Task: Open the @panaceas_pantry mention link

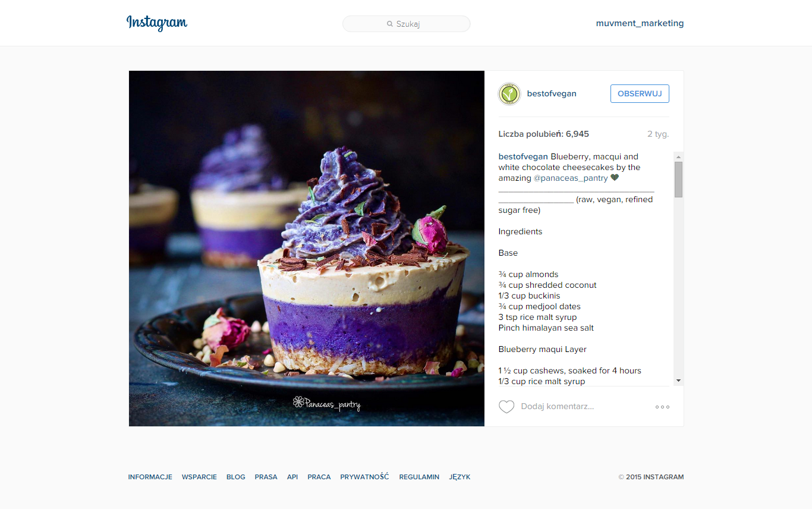Action: [x=571, y=178]
